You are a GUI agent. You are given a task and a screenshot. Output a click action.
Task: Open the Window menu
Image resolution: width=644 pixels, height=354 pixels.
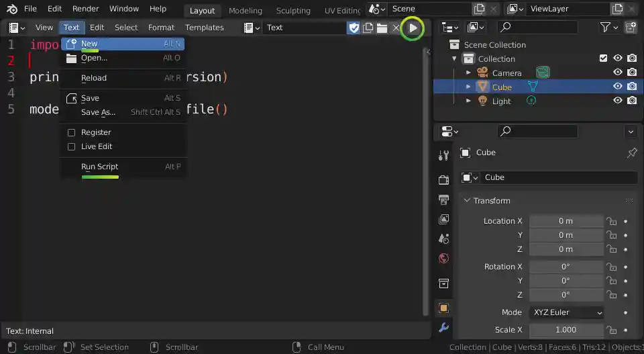coord(124,9)
